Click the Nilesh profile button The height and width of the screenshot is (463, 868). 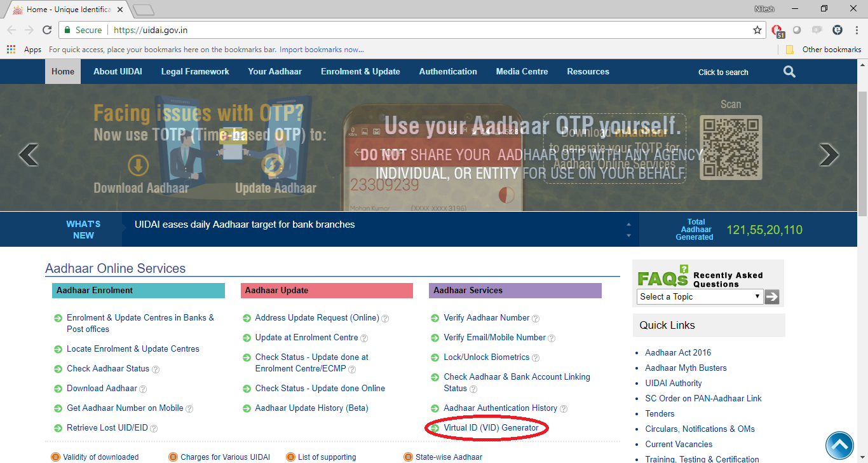click(x=764, y=9)
